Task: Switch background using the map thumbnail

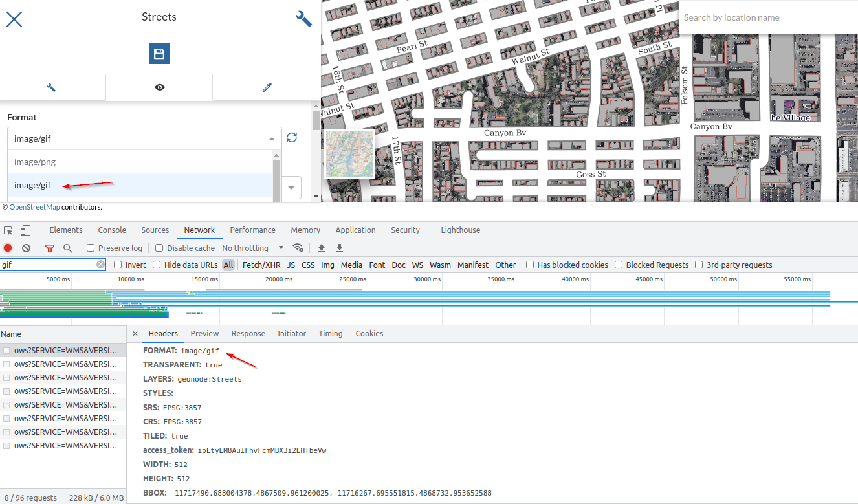Action: (x=349, y=154)
